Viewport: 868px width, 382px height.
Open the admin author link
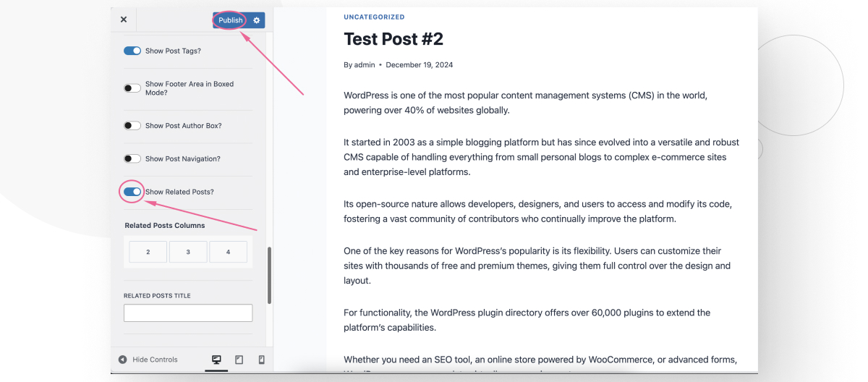pos(365,64)
